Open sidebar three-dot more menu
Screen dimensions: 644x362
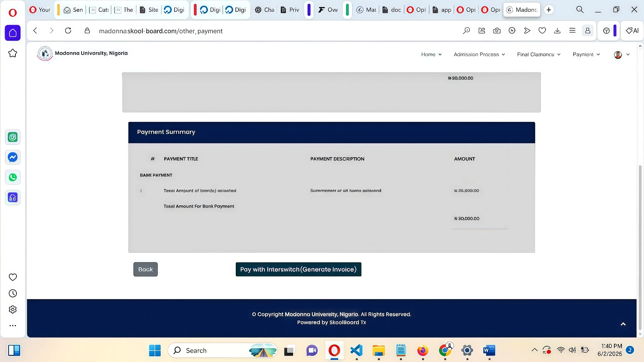coord(13,326)
